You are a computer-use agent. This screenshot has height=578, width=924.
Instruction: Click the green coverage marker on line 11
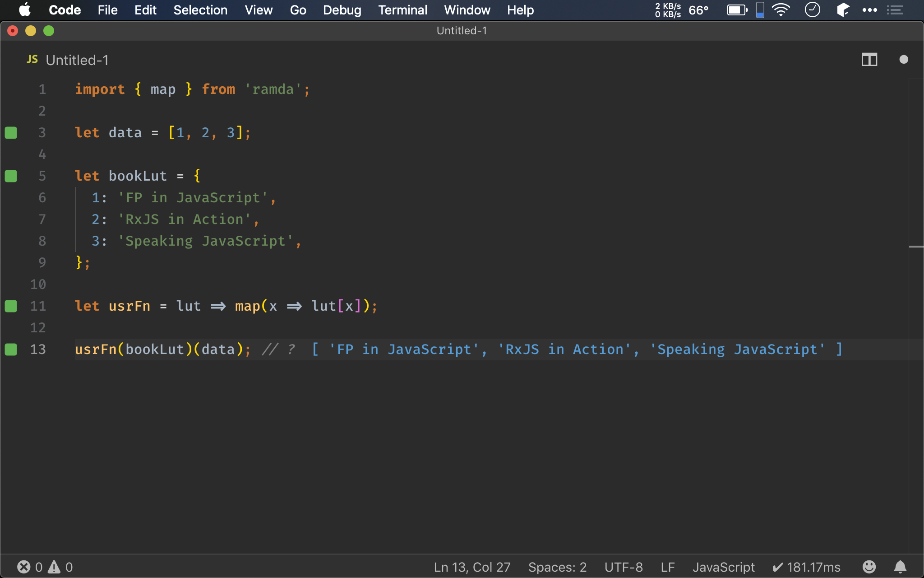point(11,306)
